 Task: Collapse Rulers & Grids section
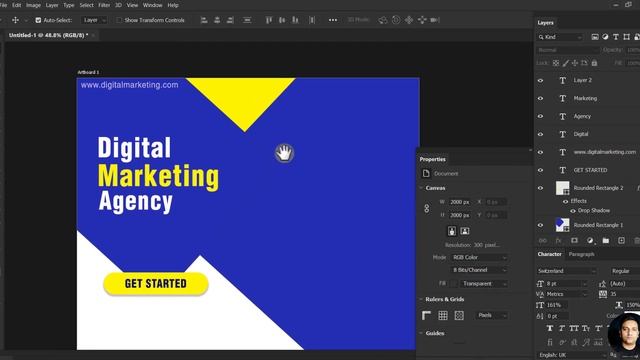coord(421,299)
